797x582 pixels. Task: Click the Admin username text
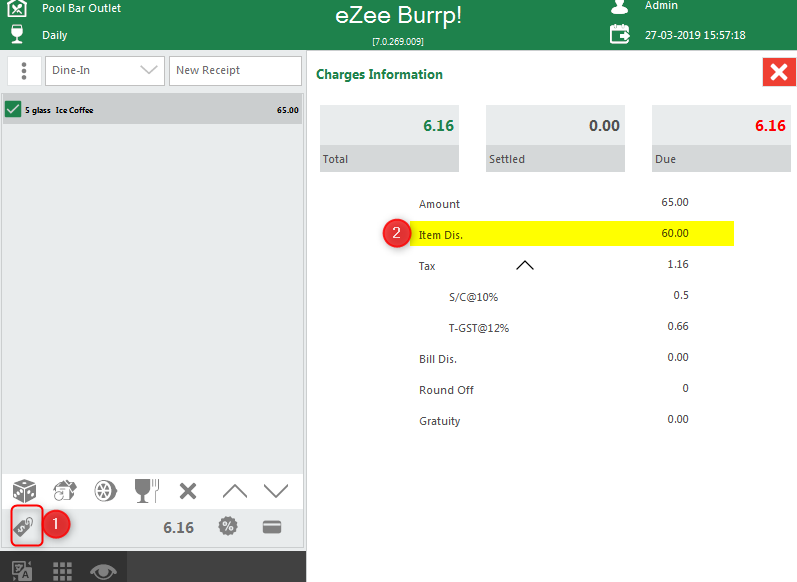coord(661,6)
